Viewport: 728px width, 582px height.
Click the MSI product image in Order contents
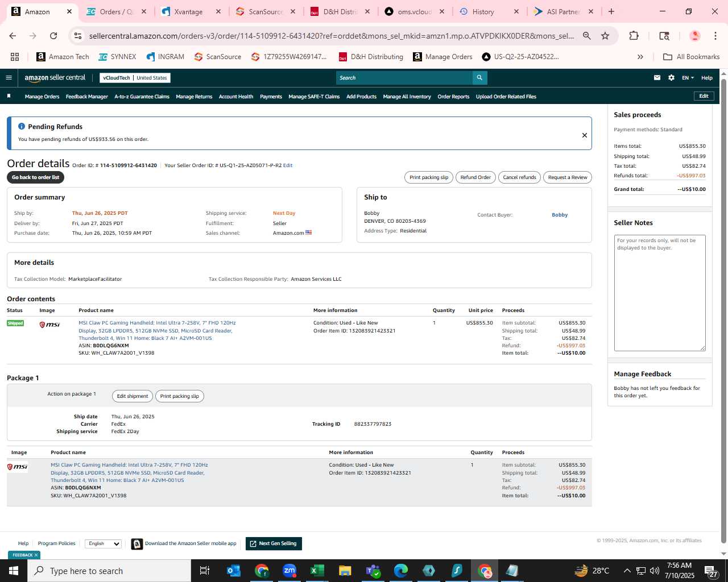click(x=49, y=325)
